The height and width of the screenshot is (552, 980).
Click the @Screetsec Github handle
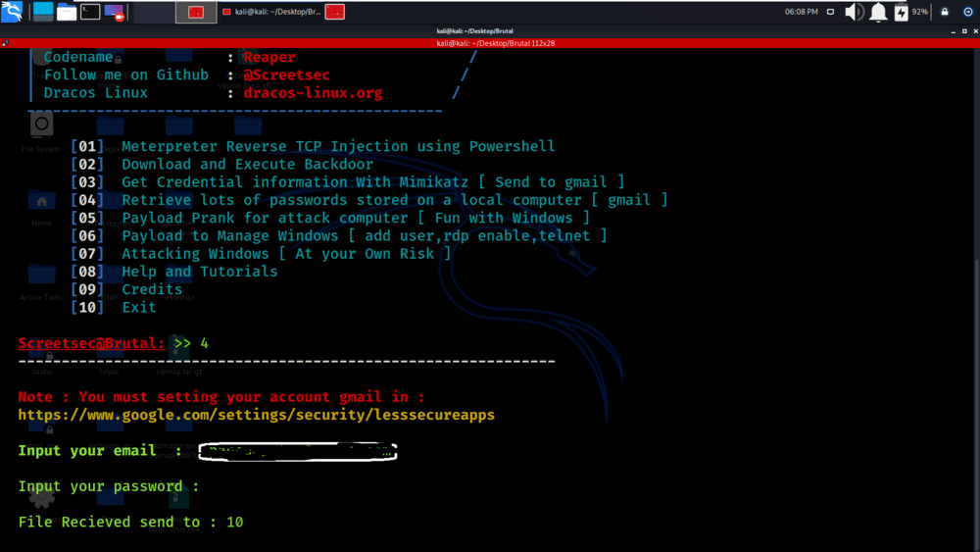[x=286, y=75]
